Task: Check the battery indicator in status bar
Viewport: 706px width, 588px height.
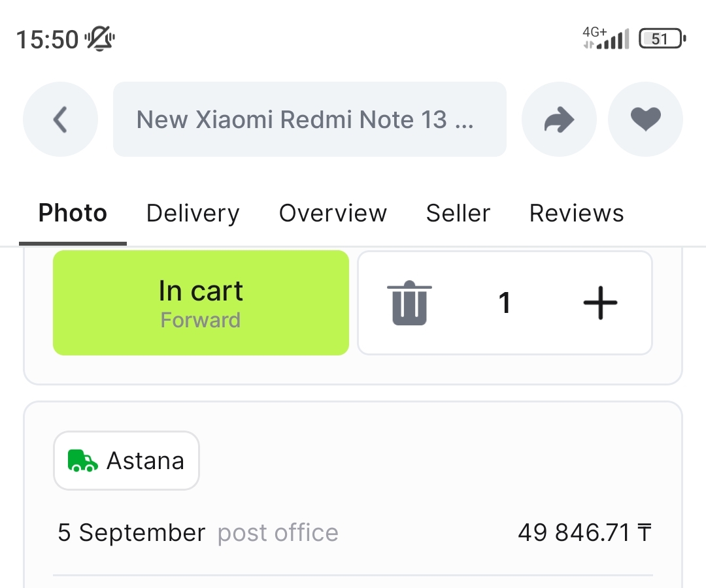Action: 662,39
